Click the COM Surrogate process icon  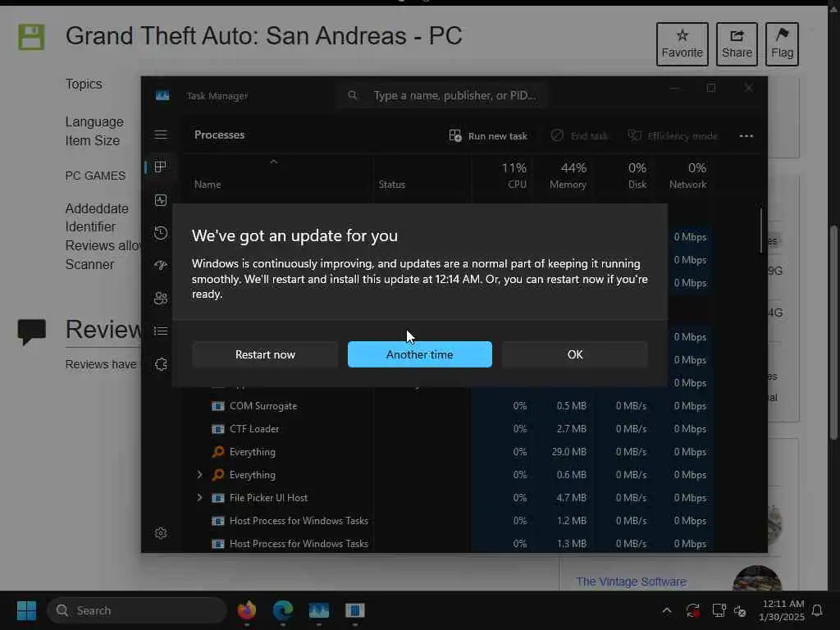218,406
